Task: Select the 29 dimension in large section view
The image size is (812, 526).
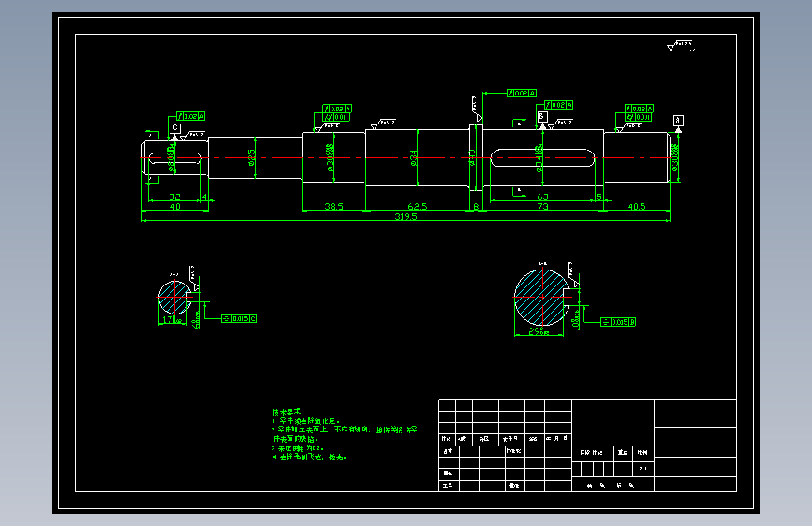Action: coord(538,330)
